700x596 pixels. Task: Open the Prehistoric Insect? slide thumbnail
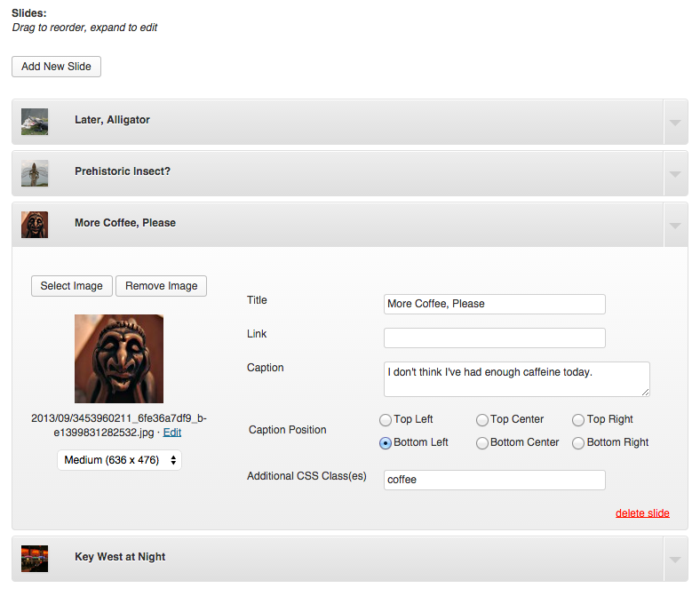(x=35, y=173)
